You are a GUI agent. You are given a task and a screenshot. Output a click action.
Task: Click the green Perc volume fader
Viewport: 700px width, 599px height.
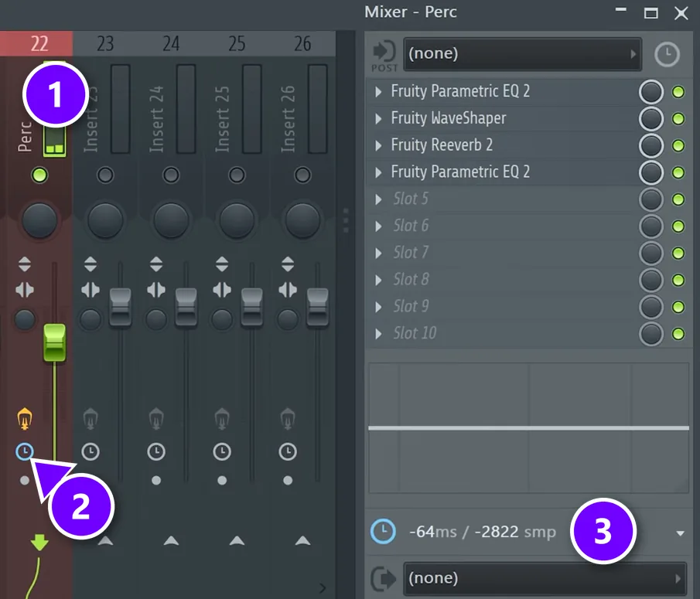pos(54,342)
